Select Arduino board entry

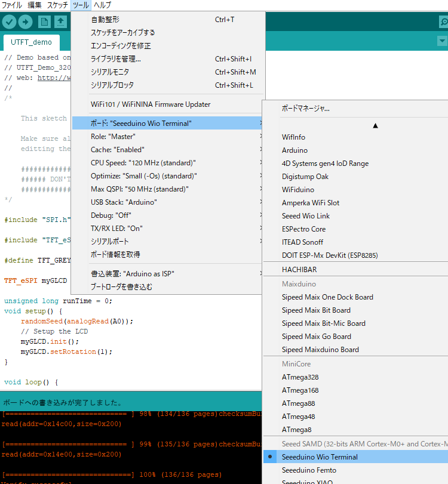coord(355,150)
